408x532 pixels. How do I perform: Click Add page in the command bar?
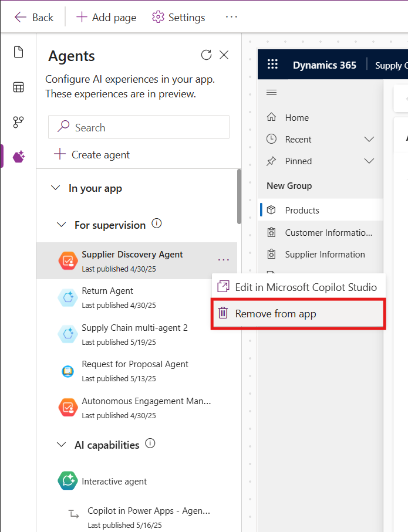point(106,18)
